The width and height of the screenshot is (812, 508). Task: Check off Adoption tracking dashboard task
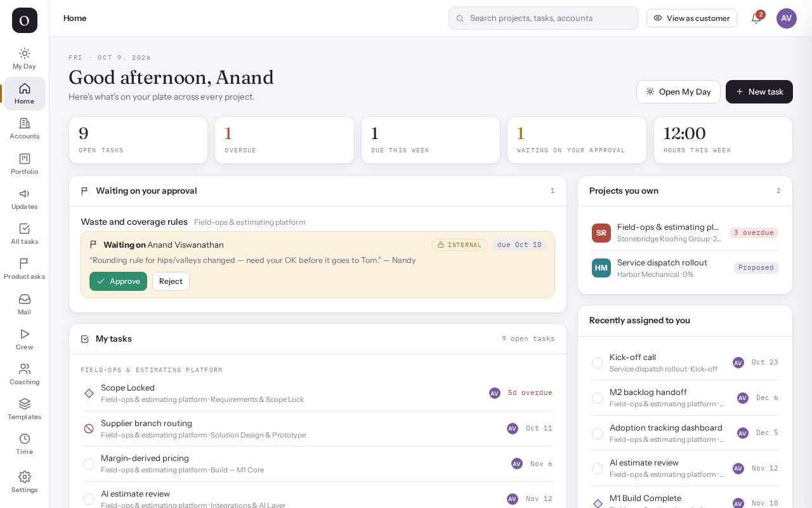tap(598, 434)
